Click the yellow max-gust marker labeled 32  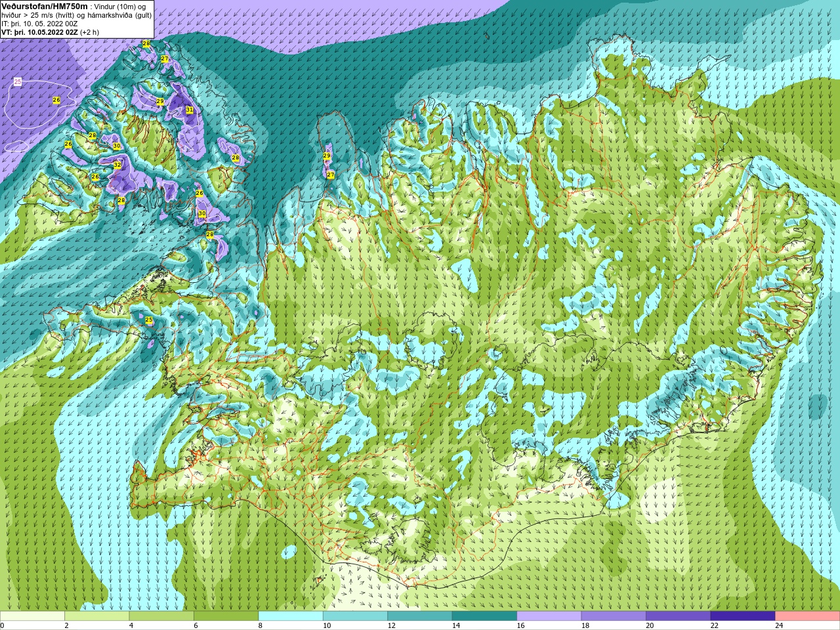[117, 165]
